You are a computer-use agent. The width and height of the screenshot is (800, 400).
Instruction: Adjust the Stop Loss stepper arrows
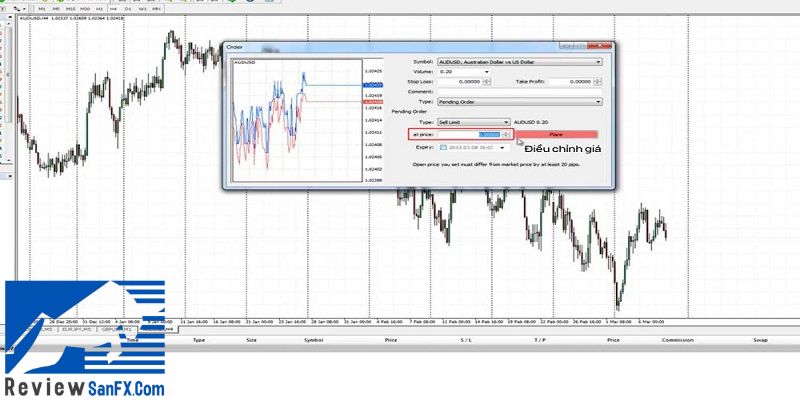[486, 81]
